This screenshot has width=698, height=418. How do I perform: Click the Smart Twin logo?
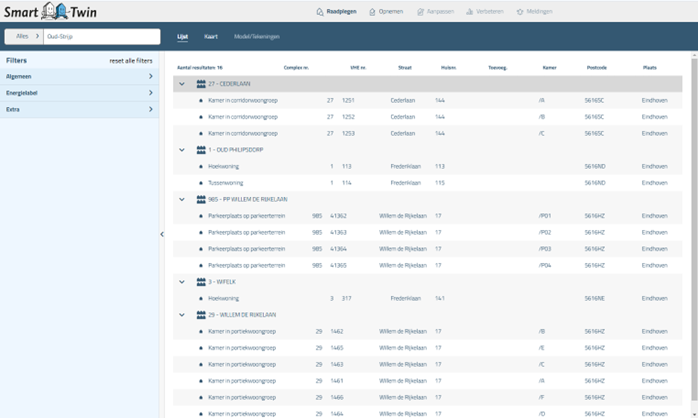coord(50,12)
